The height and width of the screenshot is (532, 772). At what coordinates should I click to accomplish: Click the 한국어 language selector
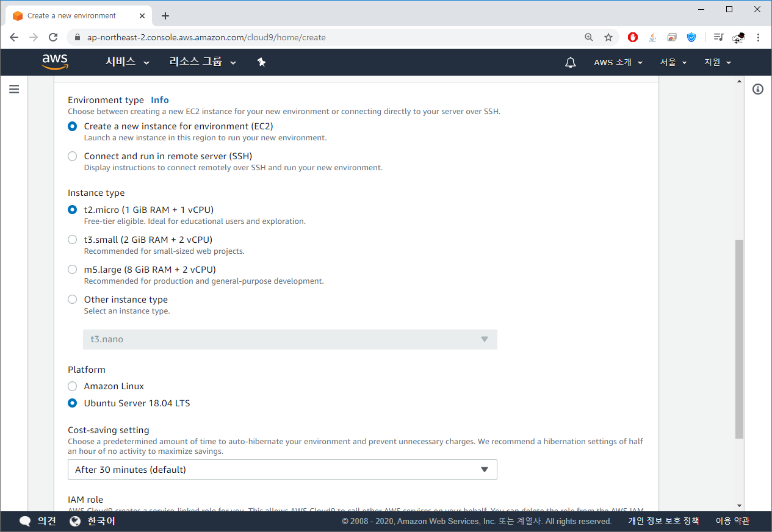coord(101,521)
